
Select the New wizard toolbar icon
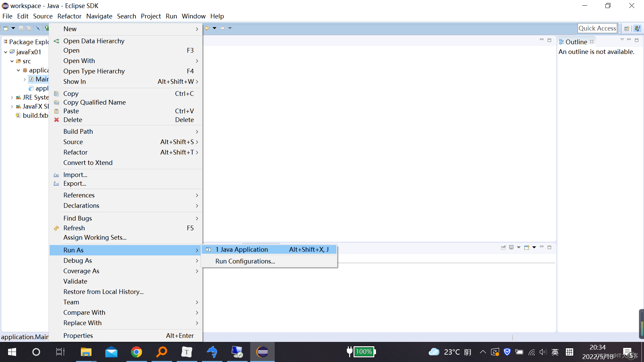pos(6,28)
